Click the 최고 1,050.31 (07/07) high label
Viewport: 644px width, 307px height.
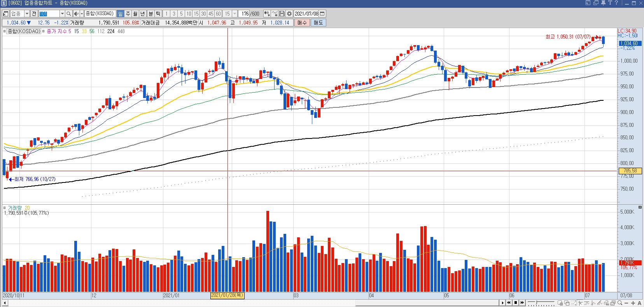pos(568,37)
